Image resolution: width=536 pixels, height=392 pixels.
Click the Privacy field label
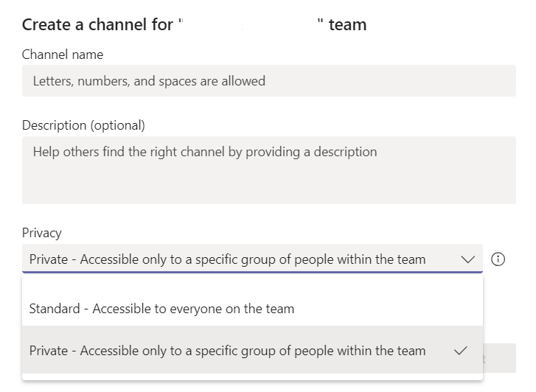pos(42,233)
